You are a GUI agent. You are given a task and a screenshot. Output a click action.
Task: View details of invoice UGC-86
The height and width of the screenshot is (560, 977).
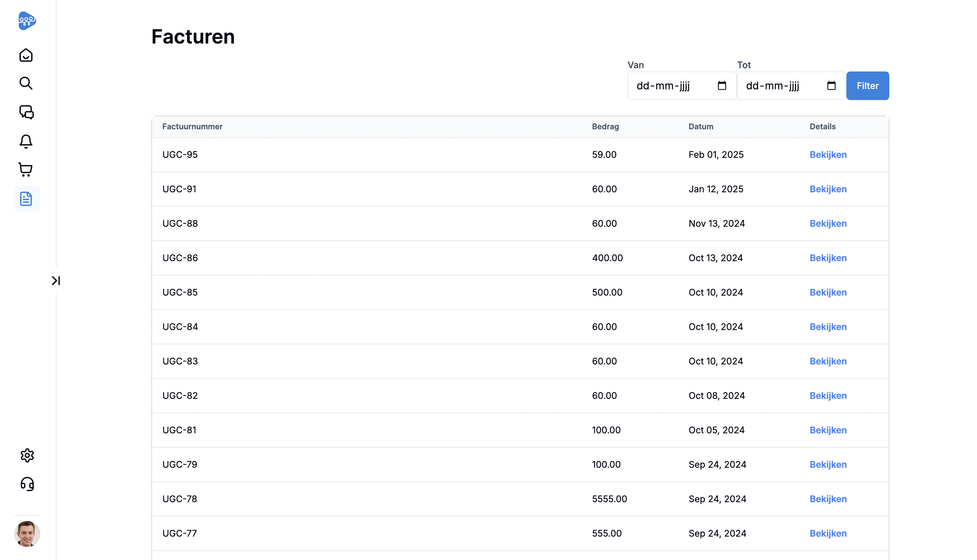(x=828, y=258)
